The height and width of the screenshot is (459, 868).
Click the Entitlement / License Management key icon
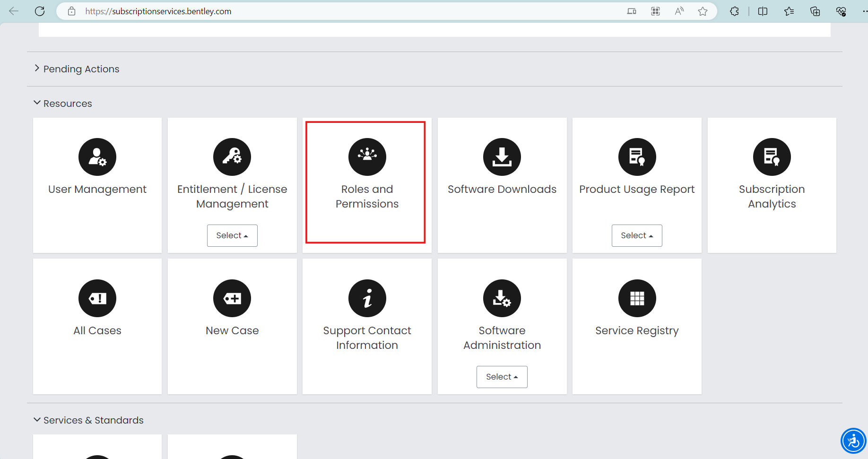[x=232, y=157]
